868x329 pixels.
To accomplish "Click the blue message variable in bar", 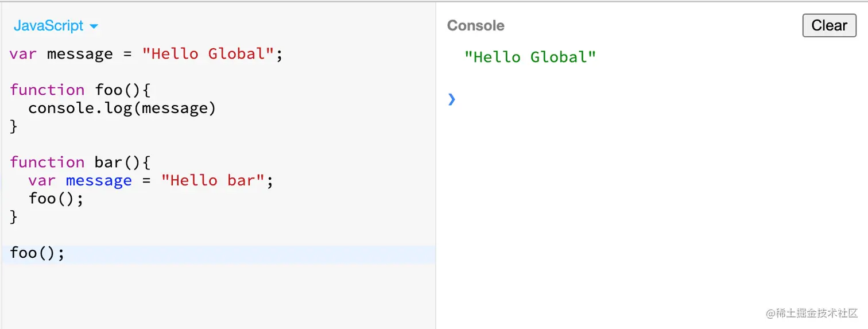I will point(99,181).
